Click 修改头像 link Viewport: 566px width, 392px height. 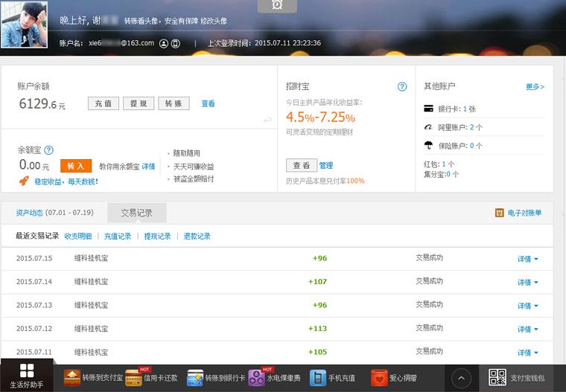214,22
